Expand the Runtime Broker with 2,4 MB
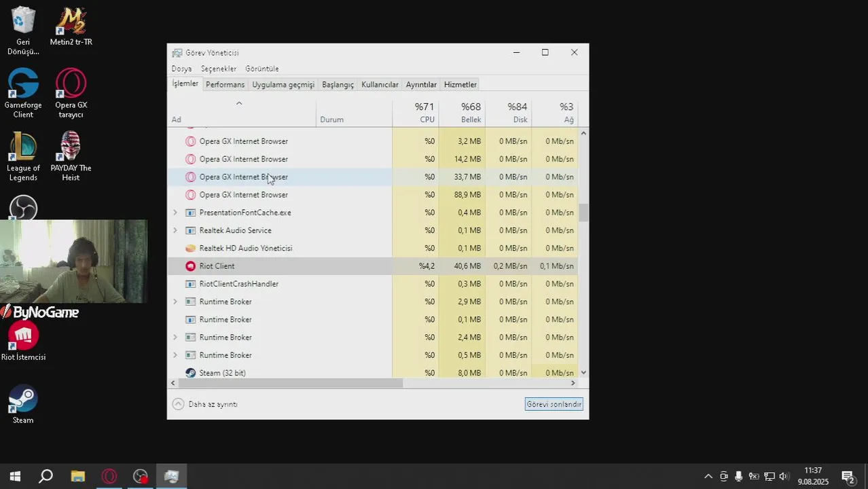This screenshot has height=489, width=868. click(175, 338)
